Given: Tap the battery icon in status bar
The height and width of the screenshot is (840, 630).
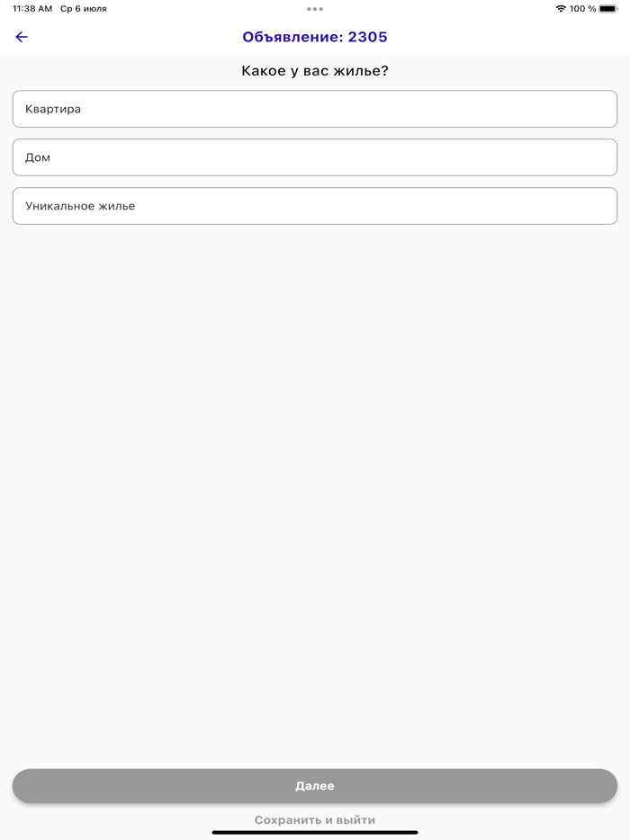Looking at the screenshot, I should pos(608,9).
